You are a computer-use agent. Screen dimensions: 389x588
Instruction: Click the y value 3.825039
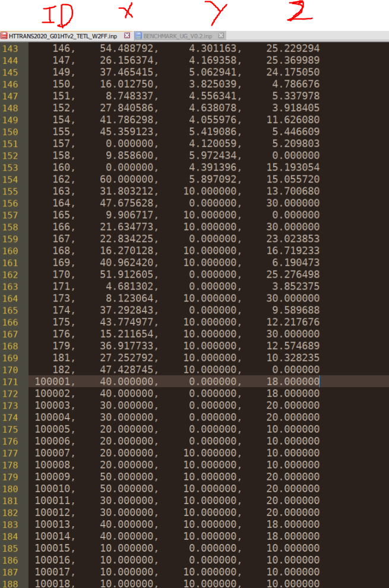pyautogui.click(x=213, y=84)
